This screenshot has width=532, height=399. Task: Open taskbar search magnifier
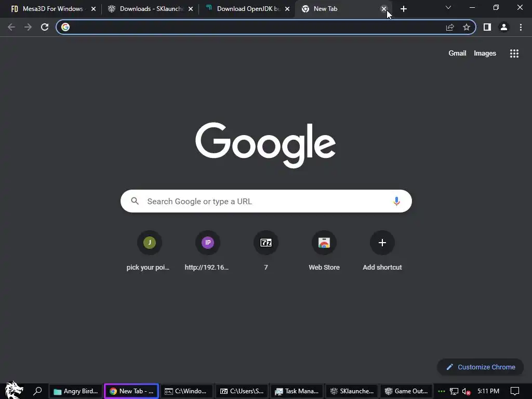(x=37, y=391)
